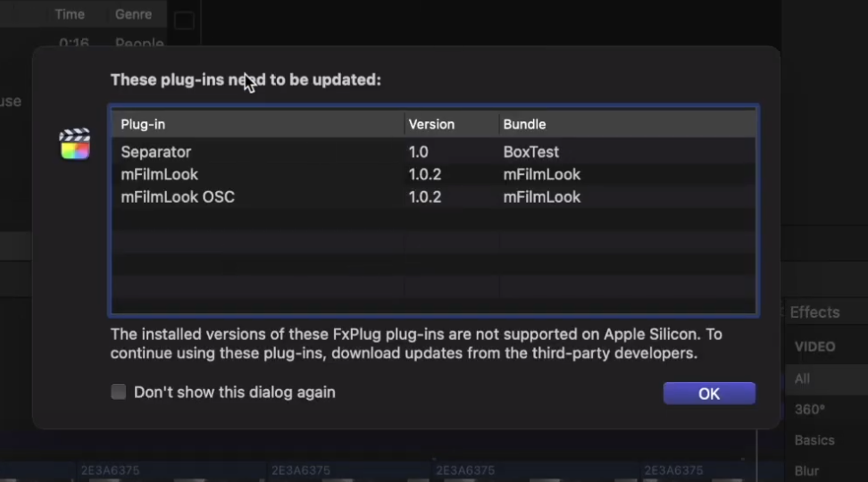Click the Final Cut Pro clapperboard icon
868x482 pixels.
pos(75,144)
